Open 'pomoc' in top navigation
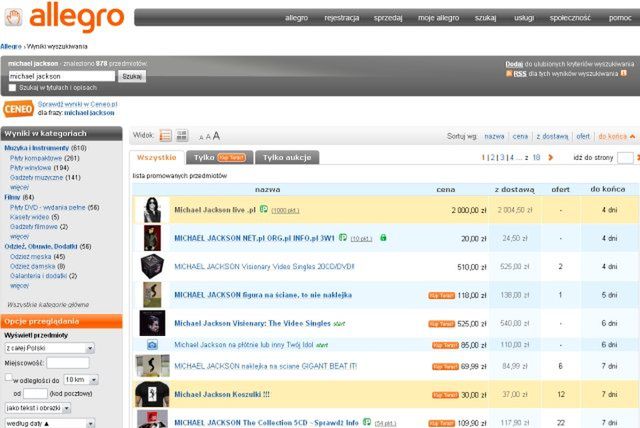This screenshot has width=640, height=428. 620,18
